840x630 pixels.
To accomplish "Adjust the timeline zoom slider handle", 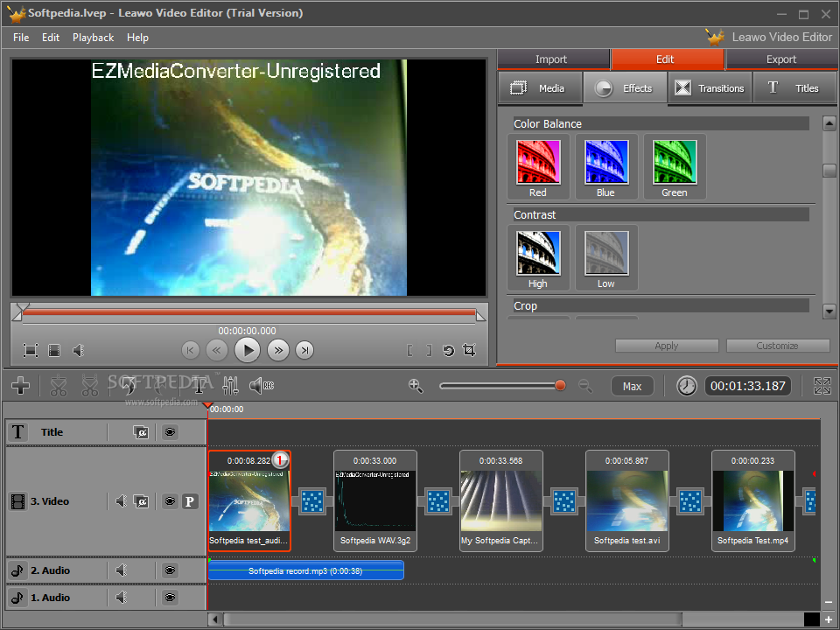I will 560,385.
